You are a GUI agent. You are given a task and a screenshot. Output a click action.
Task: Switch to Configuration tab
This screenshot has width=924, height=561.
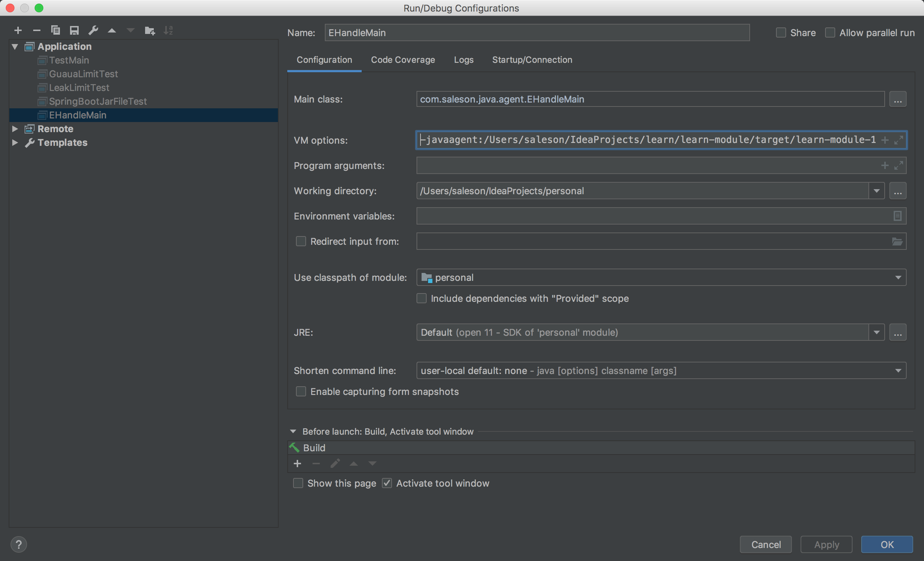click(324, 60)
